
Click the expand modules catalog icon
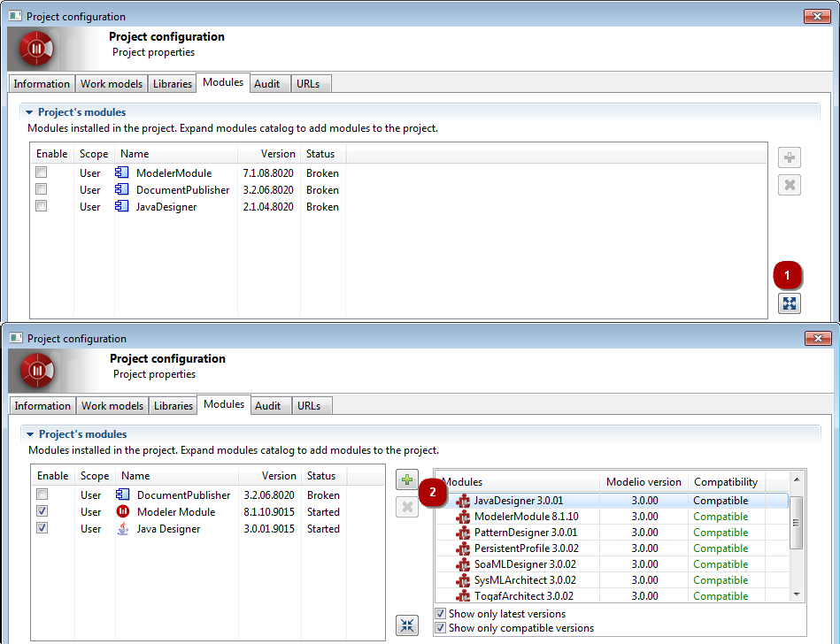coord(789,303)
